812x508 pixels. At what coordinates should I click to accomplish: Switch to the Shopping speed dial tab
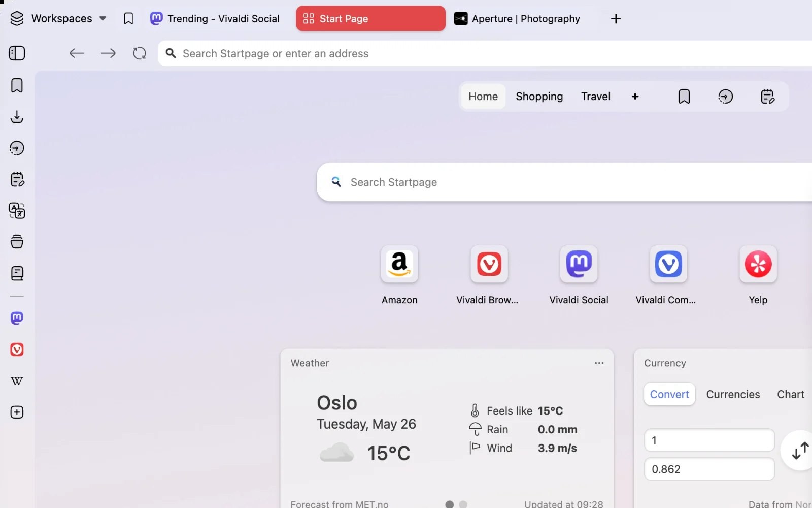tap(539, 97)
